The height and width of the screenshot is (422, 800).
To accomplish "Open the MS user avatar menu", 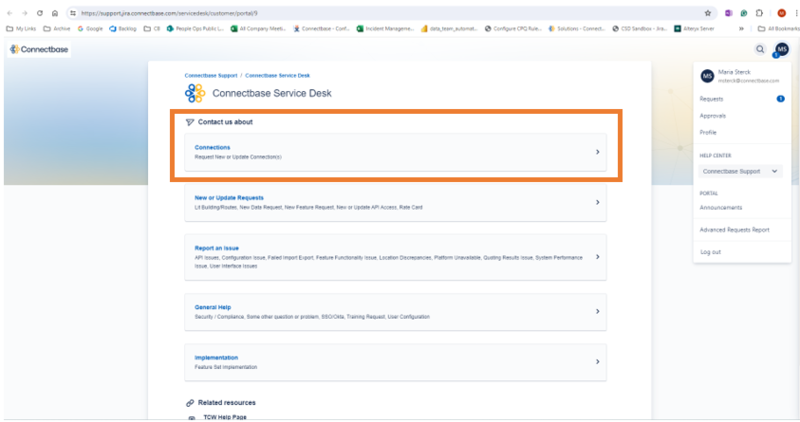I will coord(782,49).
